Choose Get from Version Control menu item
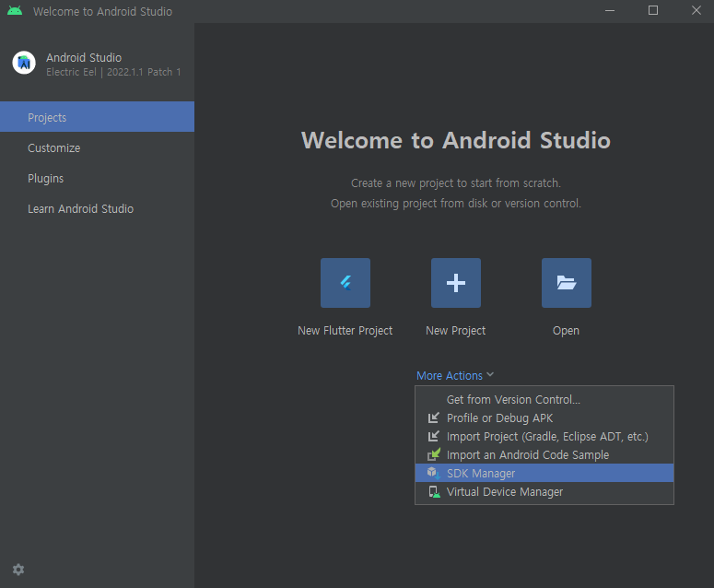 pos(544,399)
